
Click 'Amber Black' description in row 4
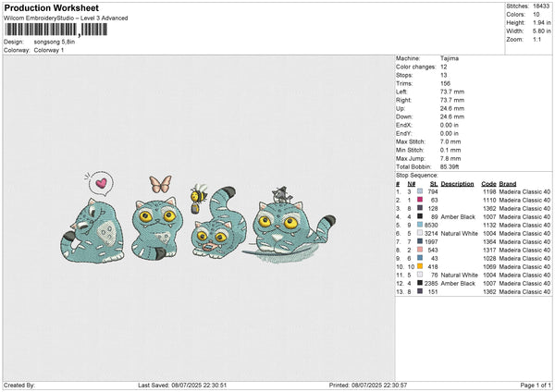pyautogui.click(x=458, y=217)
